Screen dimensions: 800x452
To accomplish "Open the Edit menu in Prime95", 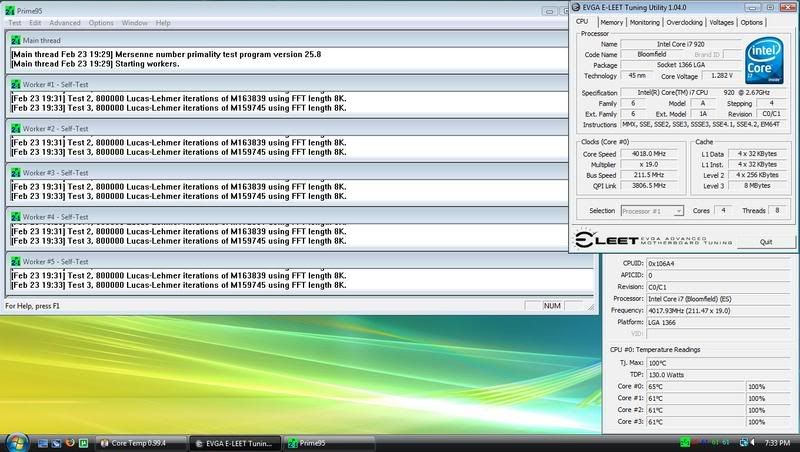I will click(x=35, y=23).
